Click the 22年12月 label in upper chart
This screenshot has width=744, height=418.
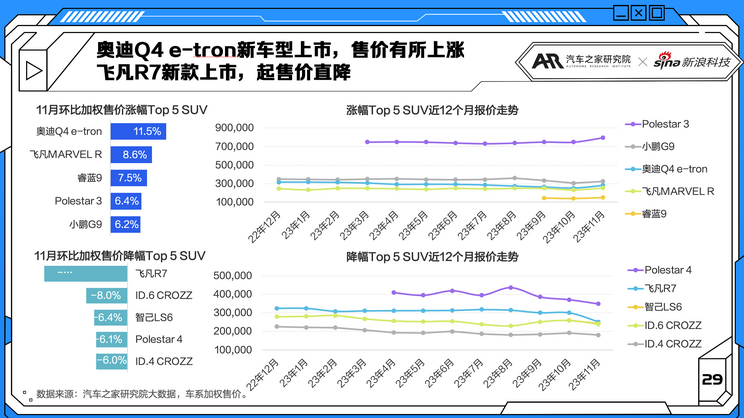click(265, 227)
